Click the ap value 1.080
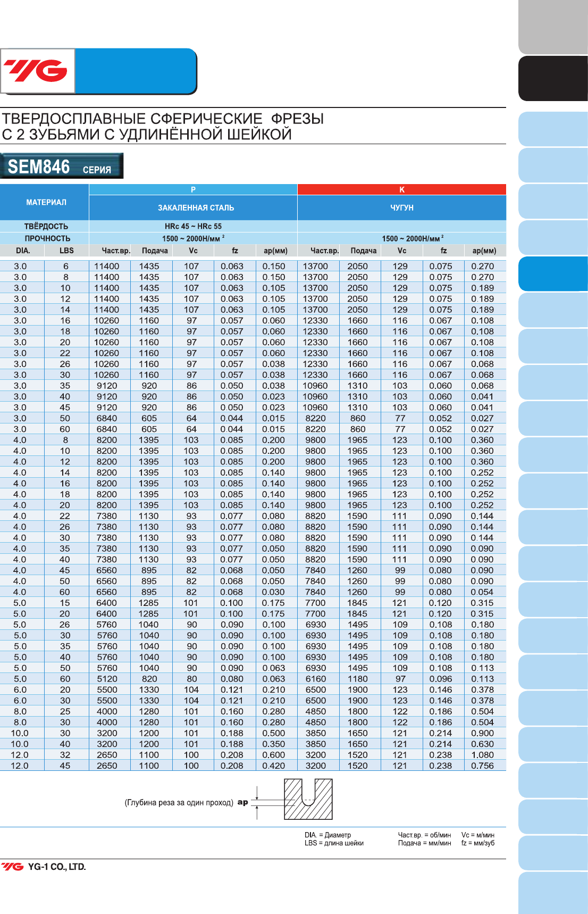Viewport: 588px width, 914px height. tap(482, 755)
